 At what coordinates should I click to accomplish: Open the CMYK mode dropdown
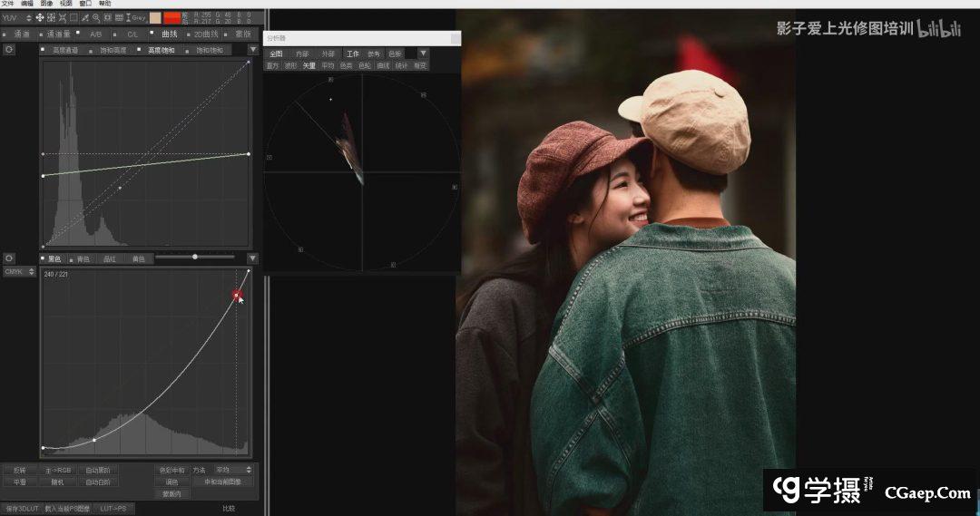click(x=19, y=271)
